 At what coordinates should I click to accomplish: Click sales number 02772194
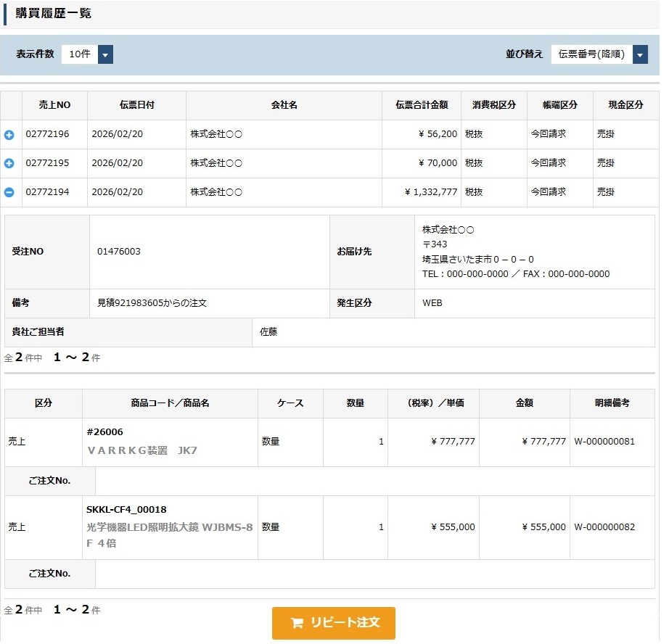point(47,192)
